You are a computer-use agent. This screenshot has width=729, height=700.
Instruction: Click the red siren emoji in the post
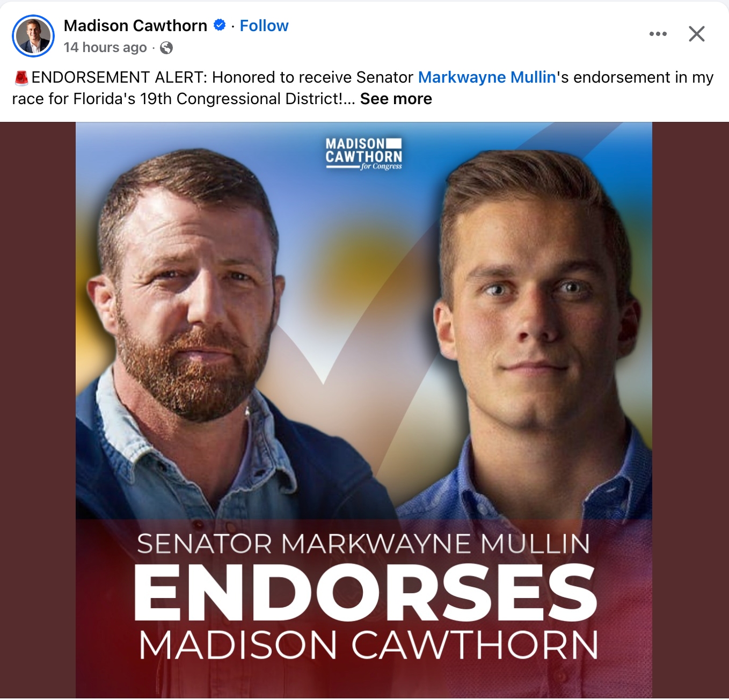point(21,78)
